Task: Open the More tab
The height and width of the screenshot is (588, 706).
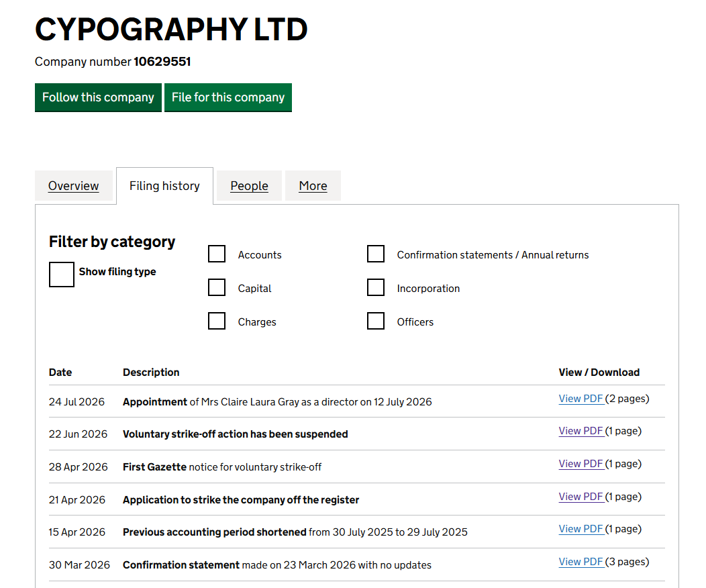Action: [x=313, y=185]
